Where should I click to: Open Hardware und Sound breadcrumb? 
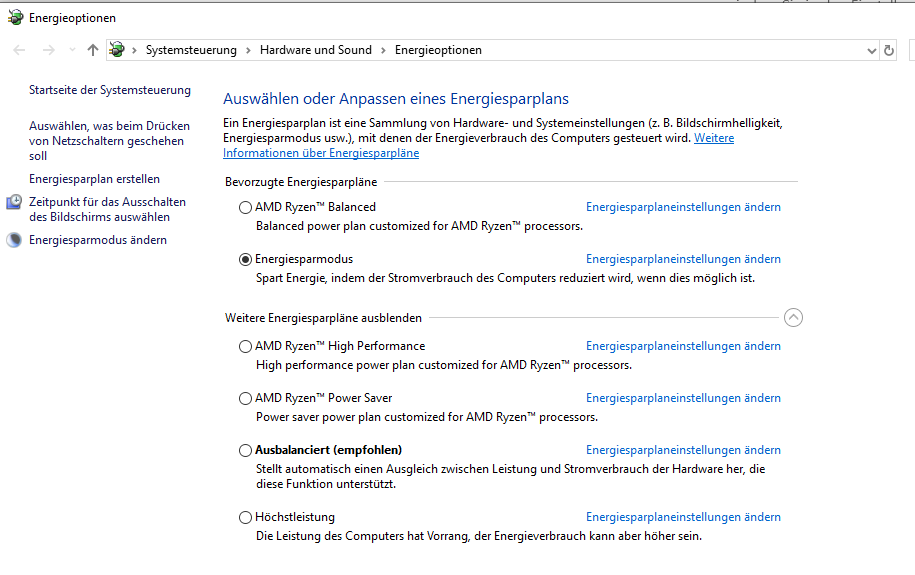coord(316,50)
